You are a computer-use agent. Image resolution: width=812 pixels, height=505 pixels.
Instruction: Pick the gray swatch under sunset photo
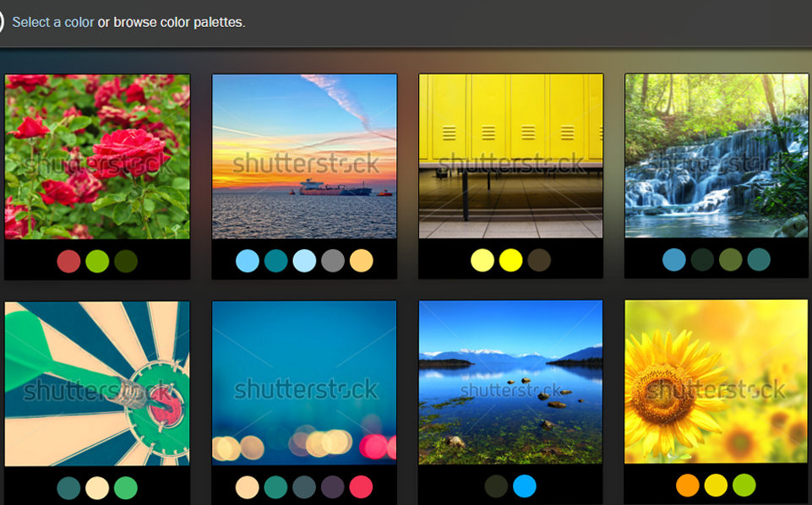click(x=333, y=261)
